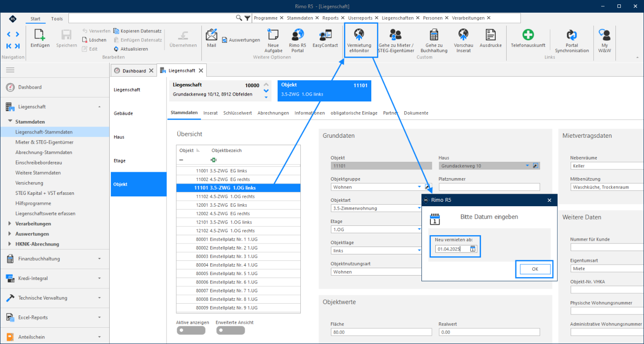Screen dimensions: 644x344
Task: Switch to the Tools ribbon tab
Action: 57,19
